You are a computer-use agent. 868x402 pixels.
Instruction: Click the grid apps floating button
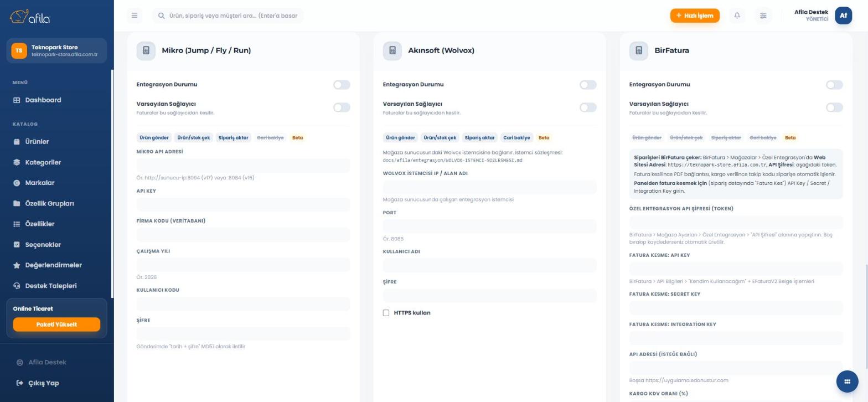tap(847, 382)
